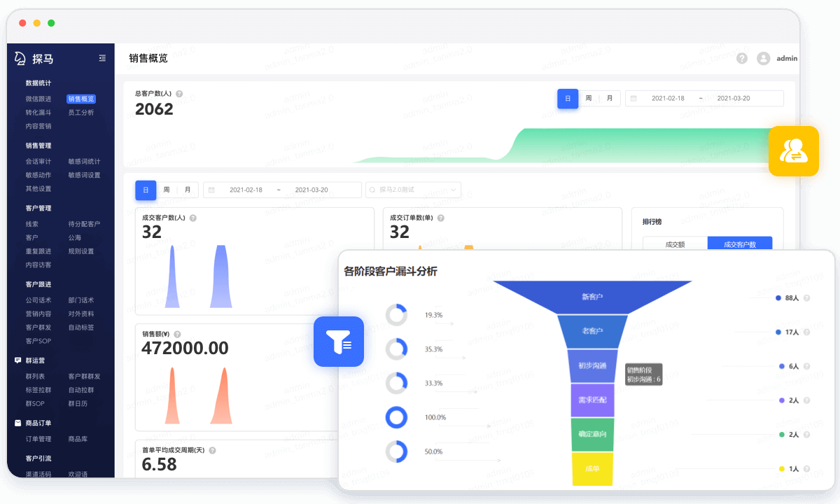Click the help icon next to 首单平均成交周期(天)

(x=212, y=451)
